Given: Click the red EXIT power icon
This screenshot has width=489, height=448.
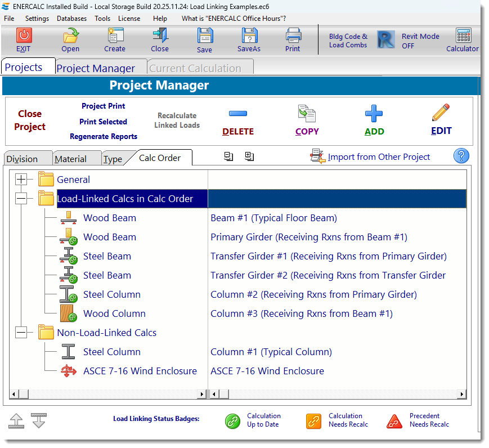Looking at the screenshot, I should [24, 35].
